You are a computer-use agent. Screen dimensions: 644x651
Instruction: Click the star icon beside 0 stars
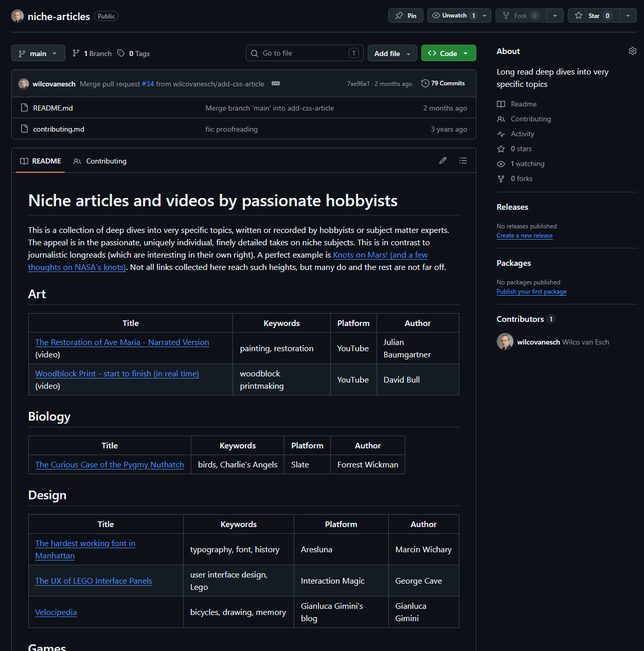(x=501, y=149)
